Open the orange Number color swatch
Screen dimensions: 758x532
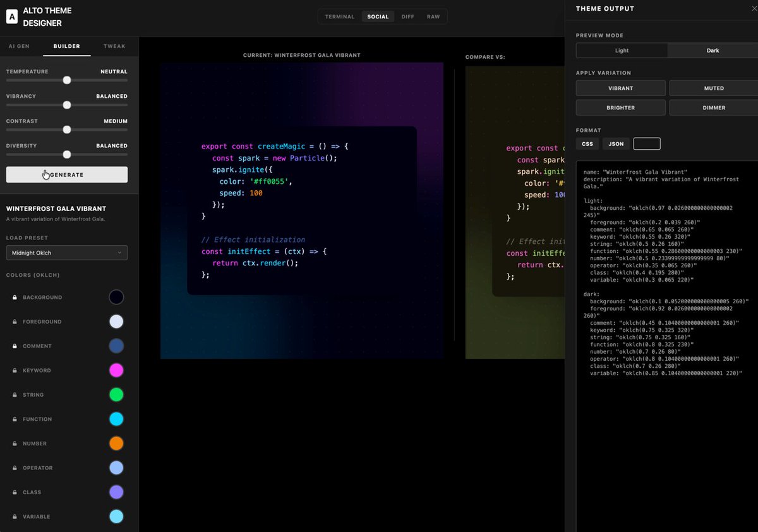point(116,444)
